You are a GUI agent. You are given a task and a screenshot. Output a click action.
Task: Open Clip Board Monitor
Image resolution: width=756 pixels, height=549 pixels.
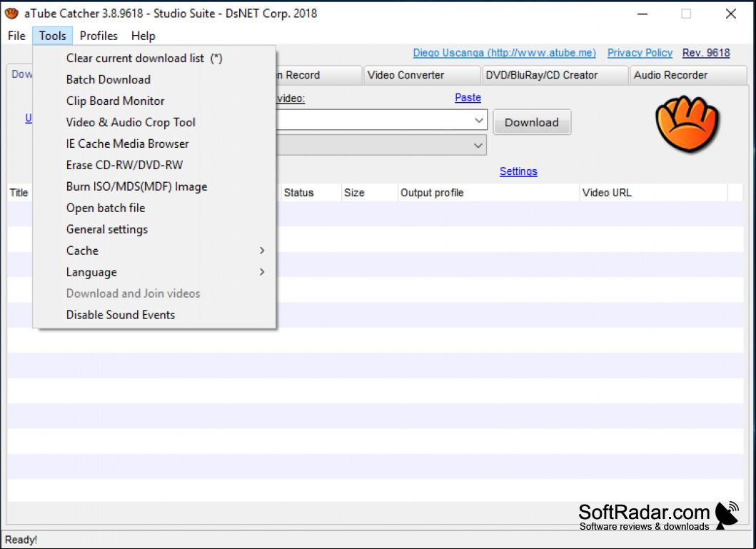(x=154, y=101)
